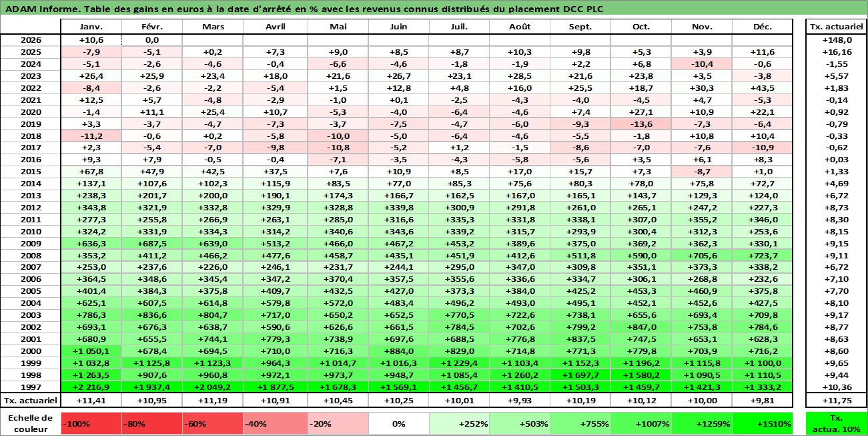The width and height of the screenshot is (868, 436).
Task: Click the Févr. column header
Action: 152,27
